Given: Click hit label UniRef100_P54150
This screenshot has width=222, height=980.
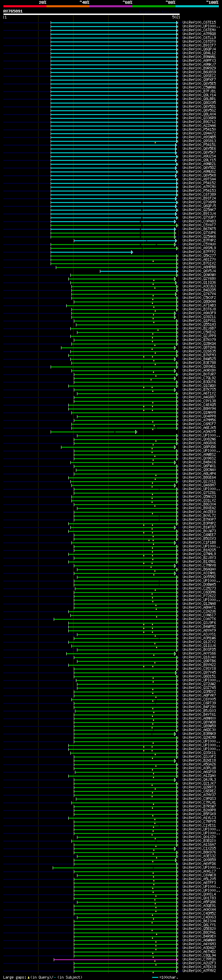Looking at the screenshot, I should tap(199, 129).
